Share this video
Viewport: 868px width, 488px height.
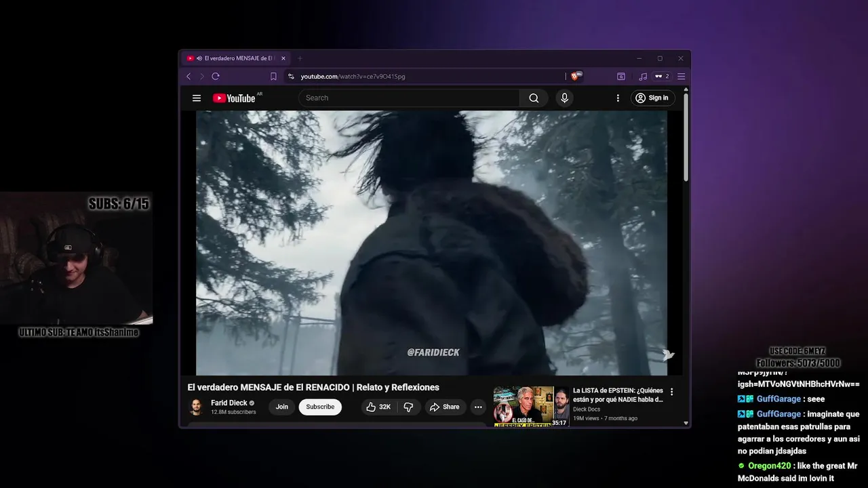coord(445,407)
